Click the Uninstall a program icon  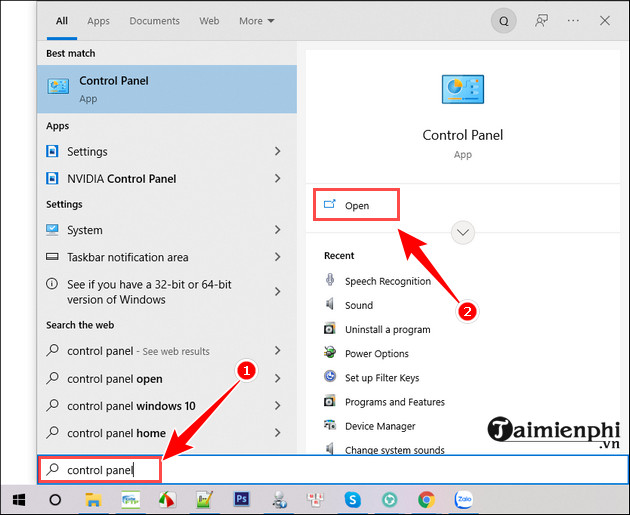[329, 329]
